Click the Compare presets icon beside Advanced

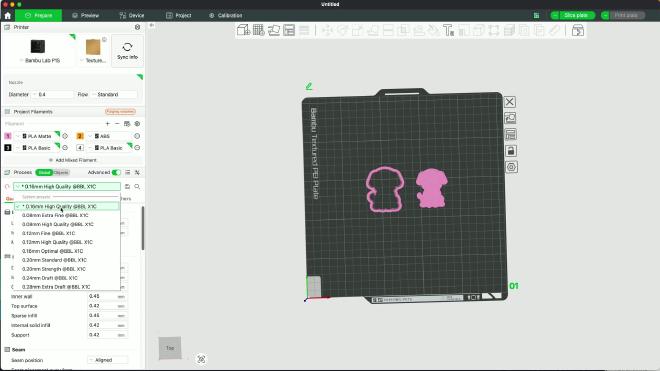pyautogui.click(x=137, y=172)
